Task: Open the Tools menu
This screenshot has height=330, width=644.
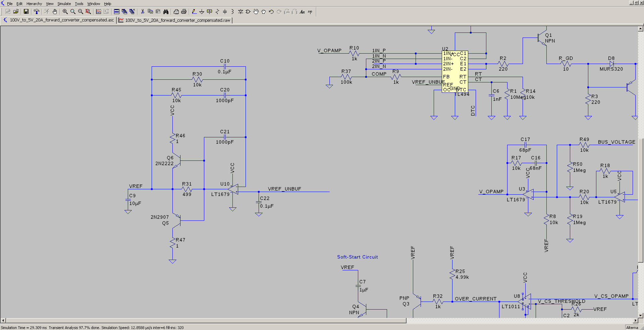Action: (79, 4)
